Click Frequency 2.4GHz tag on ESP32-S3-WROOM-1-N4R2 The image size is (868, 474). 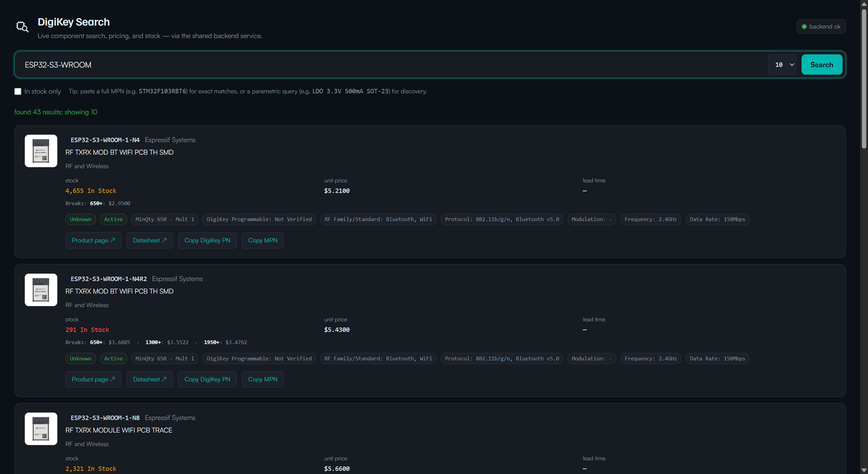click(650, 358)
